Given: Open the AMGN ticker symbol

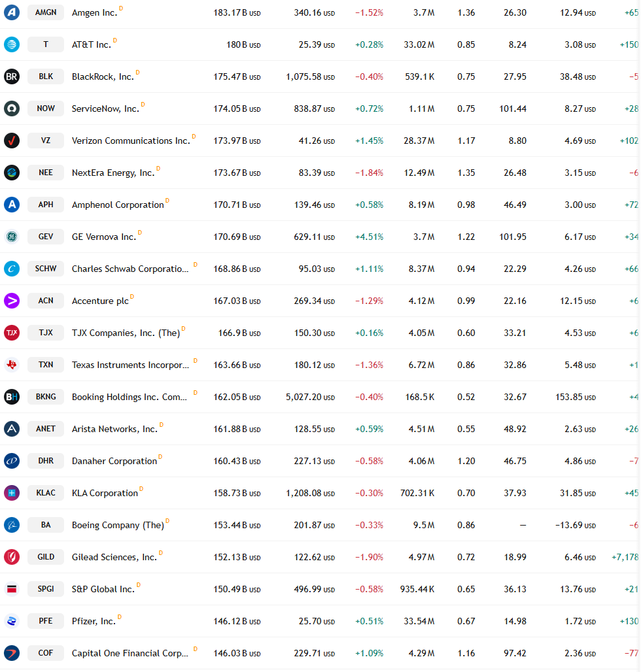Looking at the screenshot, I should 46,12.
